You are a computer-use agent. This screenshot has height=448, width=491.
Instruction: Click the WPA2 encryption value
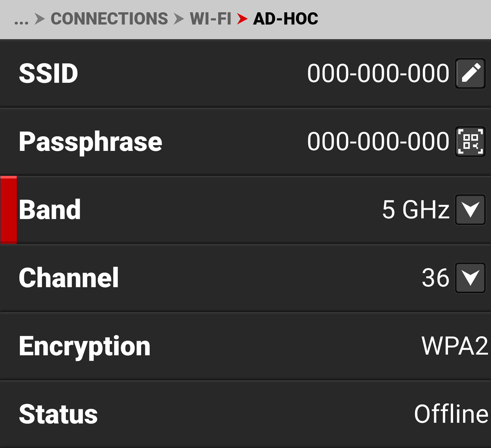tap(455, 346)
